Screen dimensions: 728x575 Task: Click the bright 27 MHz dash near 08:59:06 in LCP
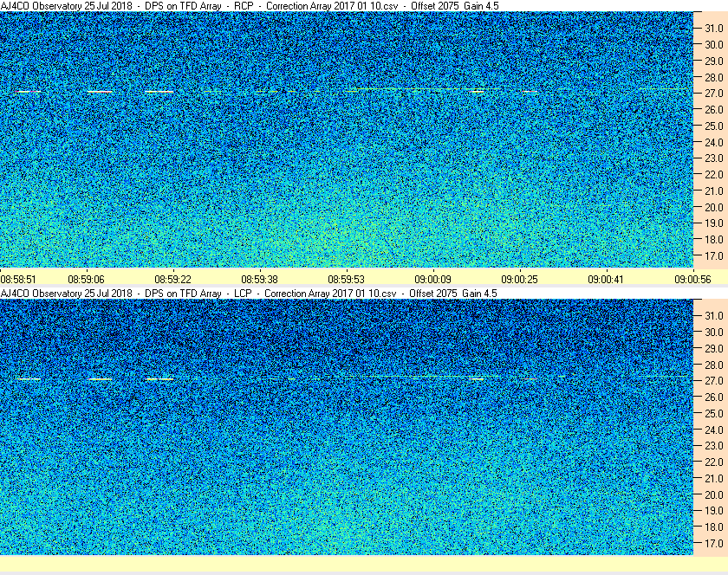(101, 379)
